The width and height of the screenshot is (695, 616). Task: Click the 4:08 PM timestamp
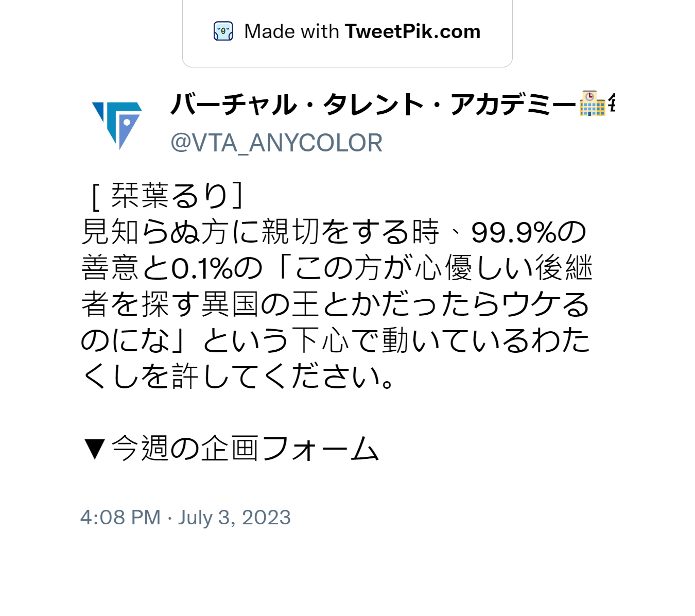point(120,518)
